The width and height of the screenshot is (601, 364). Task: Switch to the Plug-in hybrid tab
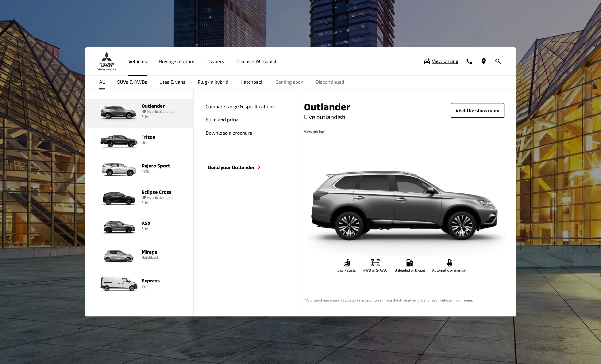click(213, 82)
